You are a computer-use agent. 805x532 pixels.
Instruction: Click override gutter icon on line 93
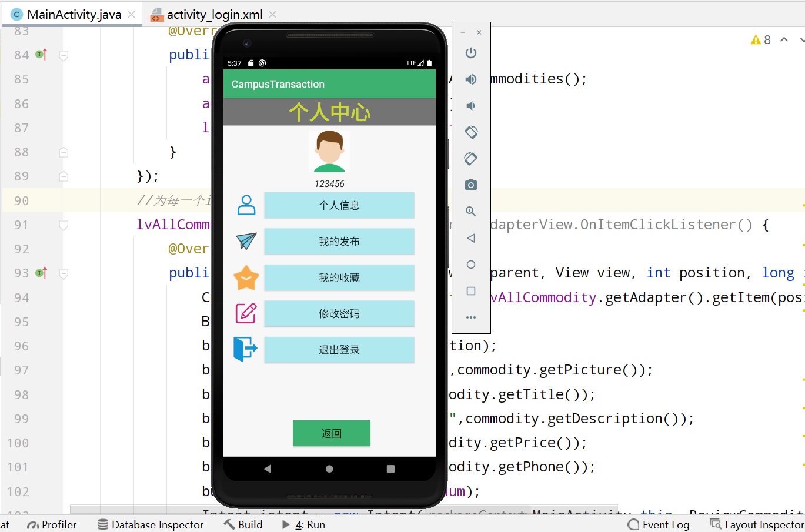click(x=41, y=273)
